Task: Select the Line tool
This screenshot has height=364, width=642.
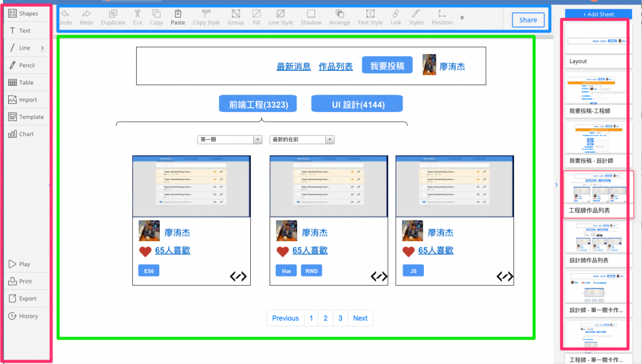Action: (19, 48)
